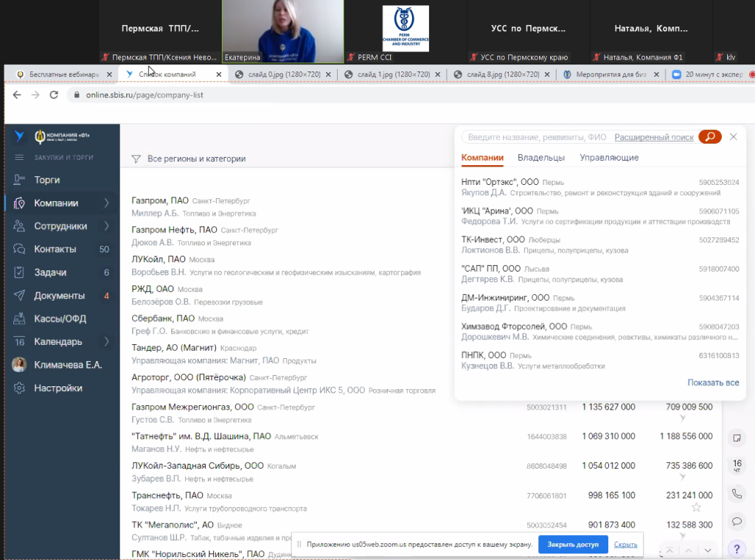Open Документы paper-plane icon
This screenshot has width=755, height=560.
pyautogui.click(x=19, y=295)
